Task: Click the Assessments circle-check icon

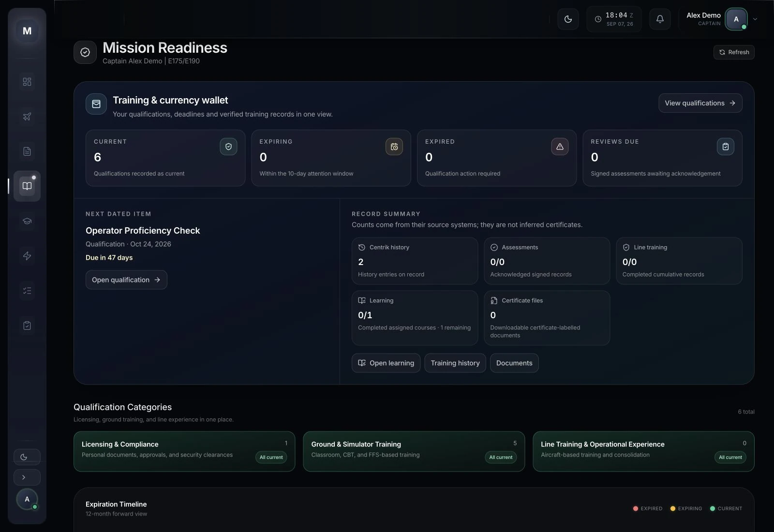Action: click(x=494, y=247)
